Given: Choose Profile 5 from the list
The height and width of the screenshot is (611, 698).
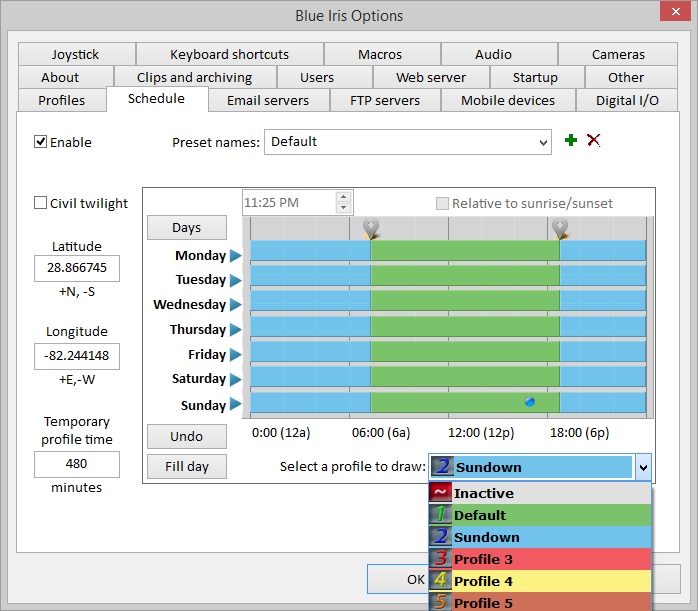Looking at the screenshot, I should [540, 602].
